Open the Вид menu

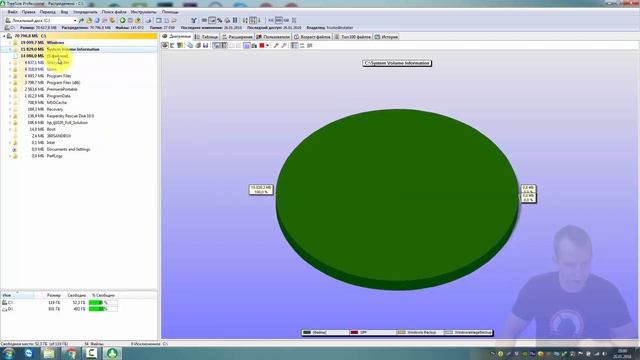pos(64,12)
